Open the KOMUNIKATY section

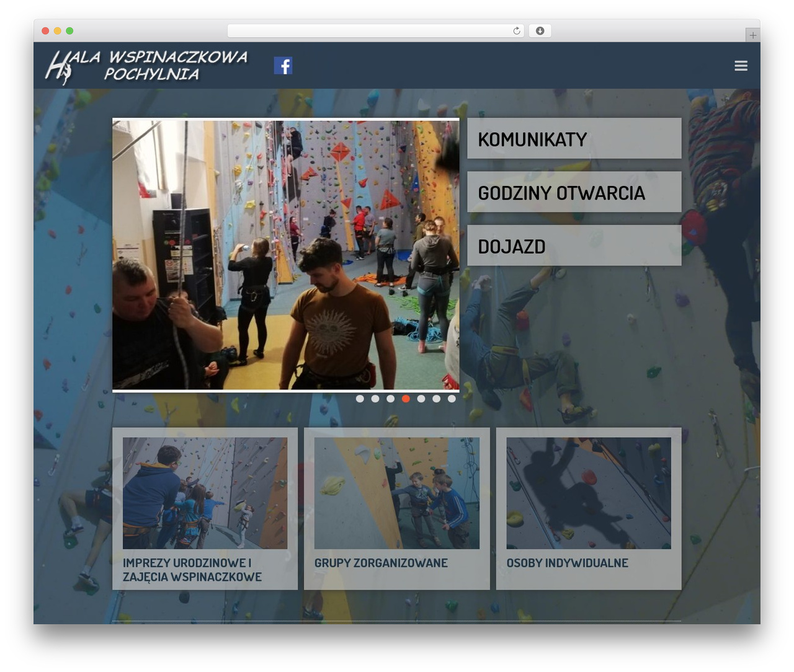574,138
